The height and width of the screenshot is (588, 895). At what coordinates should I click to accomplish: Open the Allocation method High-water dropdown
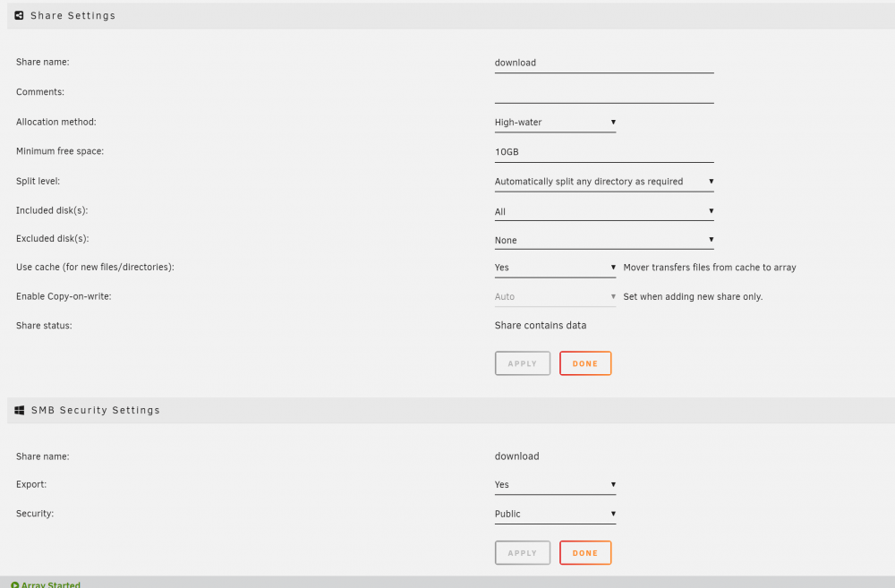pyautogui.click(x=555, y=123)
